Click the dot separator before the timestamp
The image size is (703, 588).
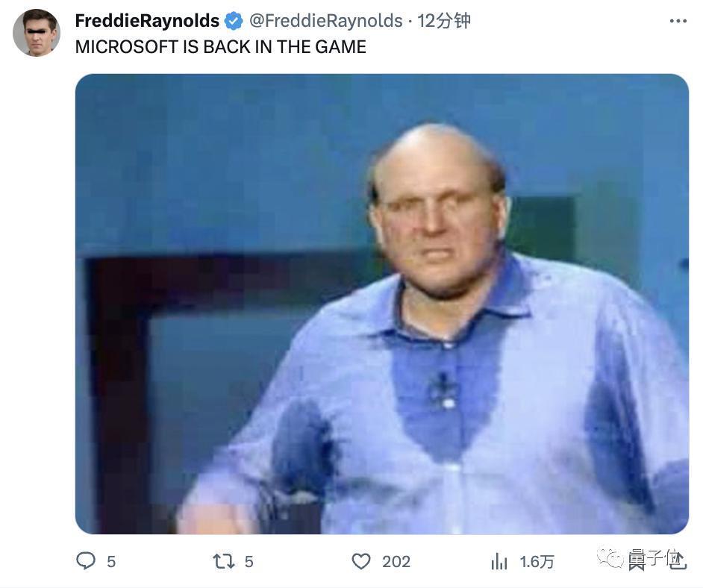[410, 21]
